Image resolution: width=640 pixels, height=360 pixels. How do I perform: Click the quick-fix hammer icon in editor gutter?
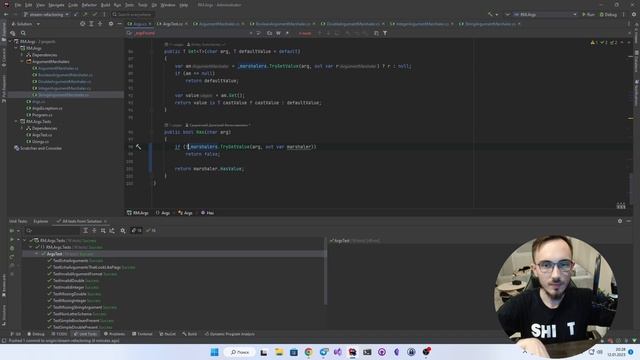point(139,147)
